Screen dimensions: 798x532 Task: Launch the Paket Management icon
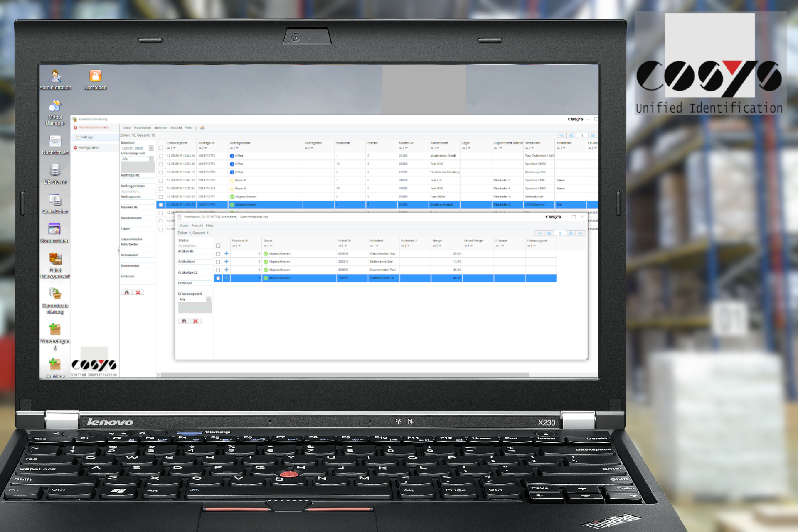click(55, 259)
